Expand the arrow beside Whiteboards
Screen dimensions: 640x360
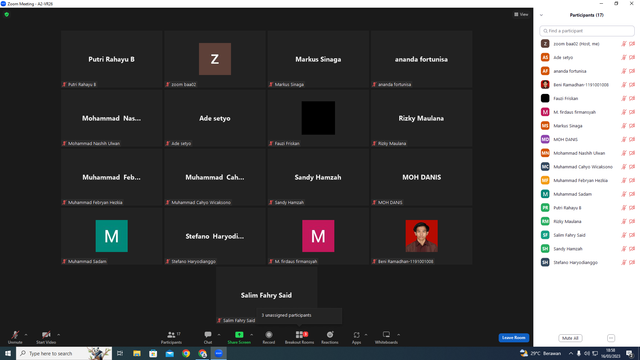(398, 335)
